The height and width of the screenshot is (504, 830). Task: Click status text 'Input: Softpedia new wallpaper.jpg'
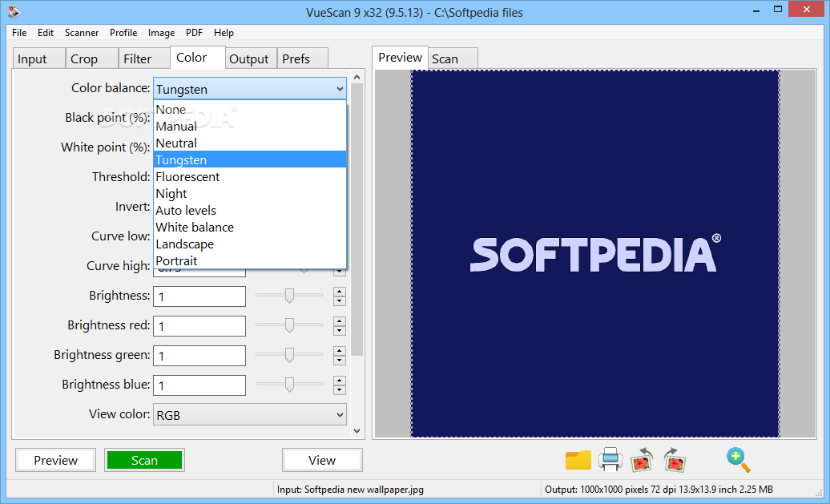350,490
